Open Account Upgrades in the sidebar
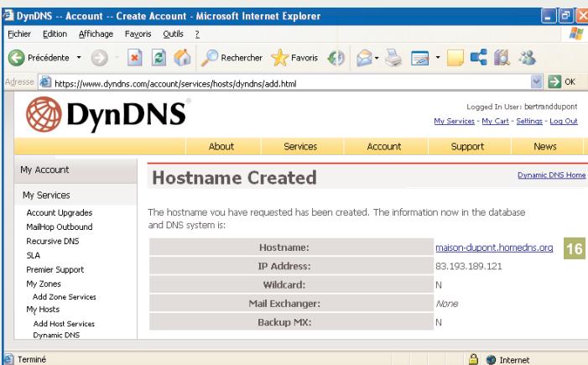 pos(60,212)
